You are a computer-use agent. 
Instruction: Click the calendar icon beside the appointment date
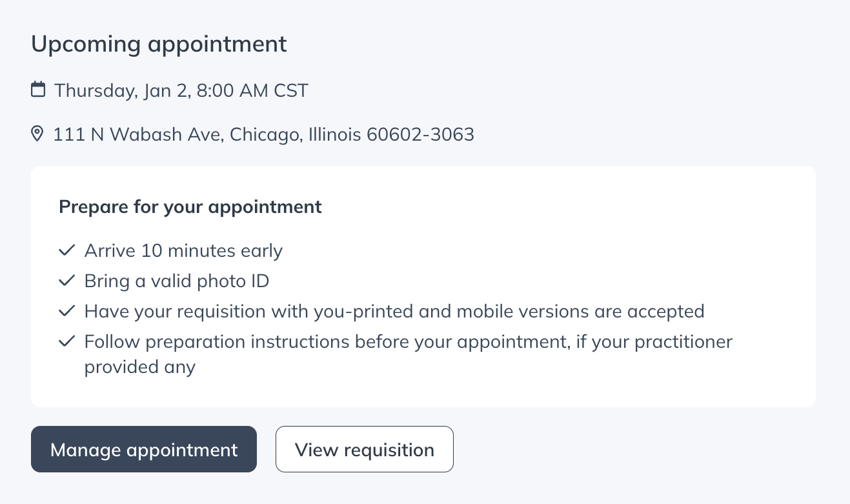click(x=38, y=90)
